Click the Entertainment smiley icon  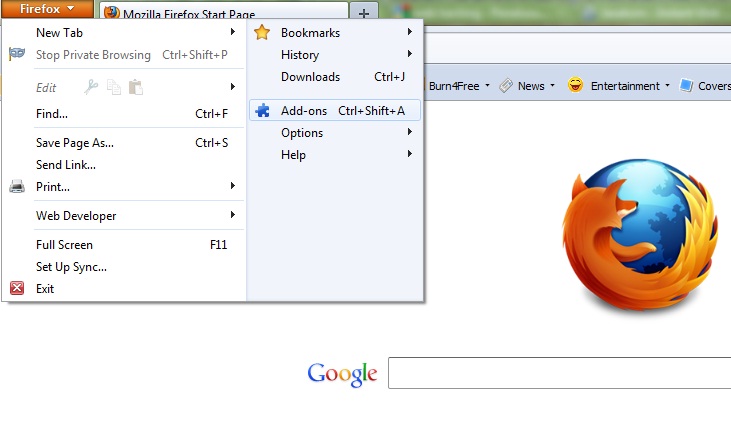pos(575,85)
